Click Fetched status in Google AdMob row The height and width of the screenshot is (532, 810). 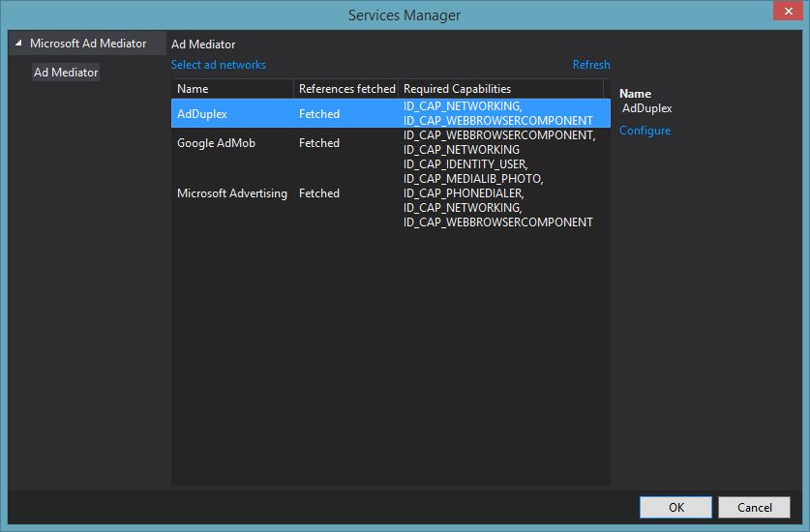[319, 142]
